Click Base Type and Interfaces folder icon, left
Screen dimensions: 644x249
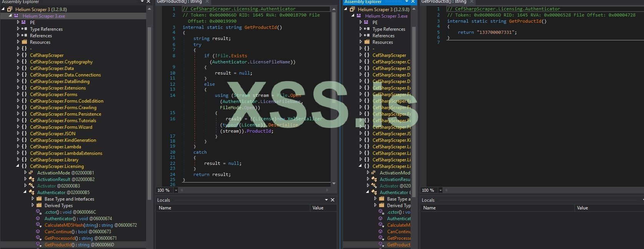pyautogui.click(x=39, y=199)
